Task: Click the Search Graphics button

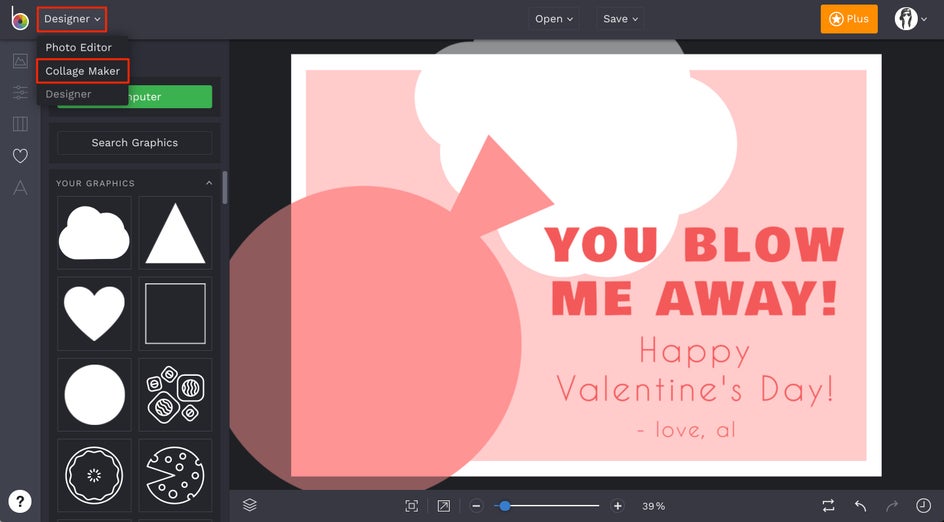Action: pyautogui.click(x=135, y=143)
